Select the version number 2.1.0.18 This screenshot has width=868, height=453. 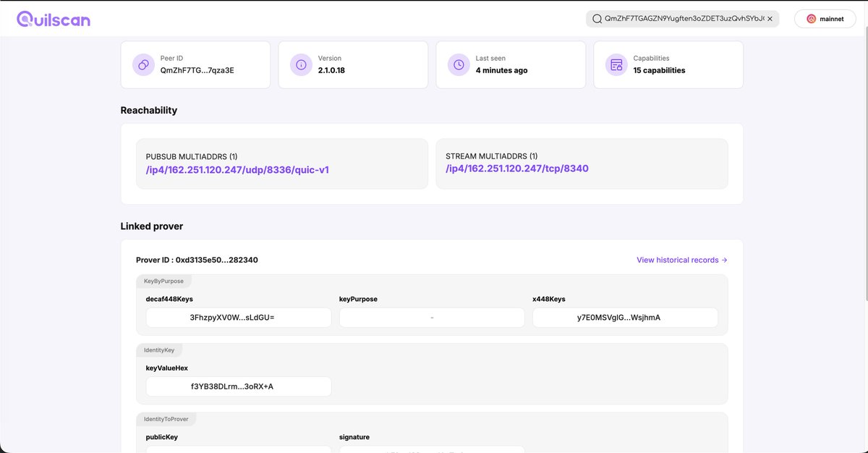click(331, 70)
